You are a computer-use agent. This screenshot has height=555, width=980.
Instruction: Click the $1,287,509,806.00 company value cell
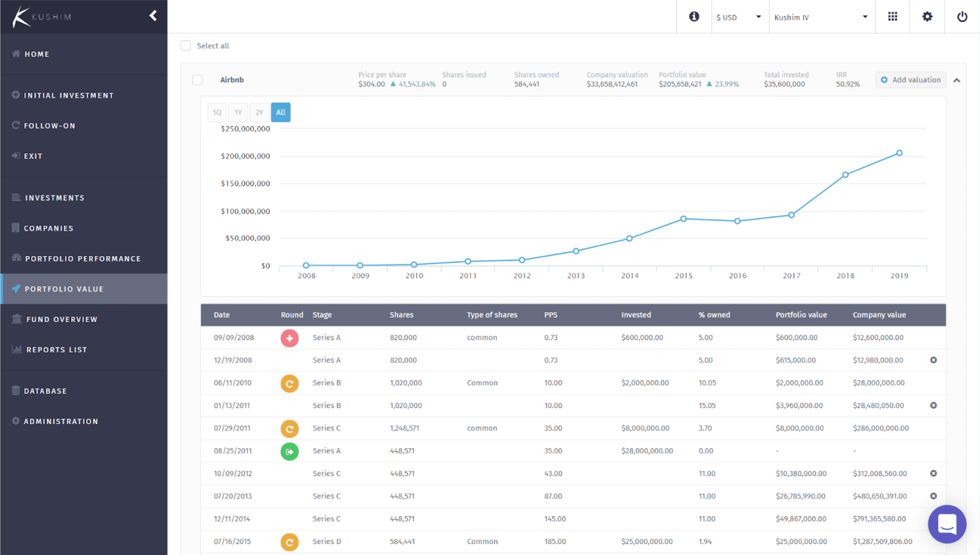point(883,542)
